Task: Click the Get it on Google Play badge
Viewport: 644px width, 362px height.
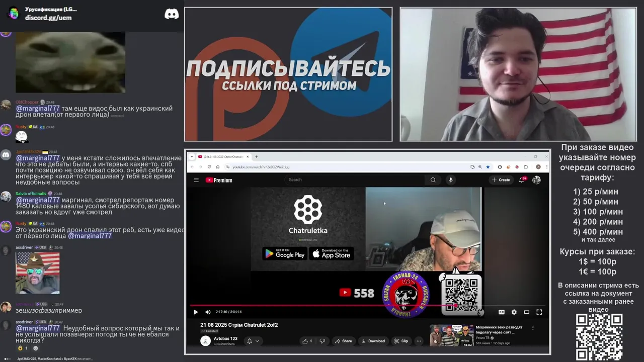Action: (x=284, y=253)
